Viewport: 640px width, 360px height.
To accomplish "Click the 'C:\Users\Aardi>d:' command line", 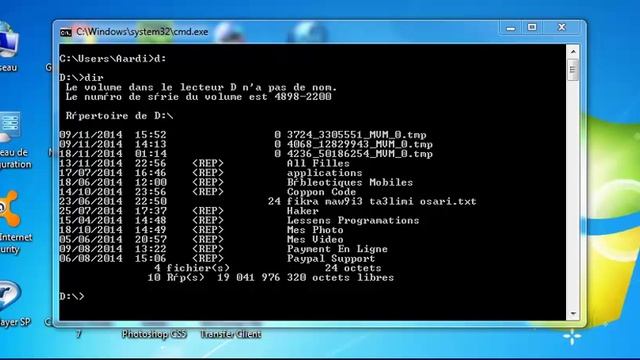I will click(113, 59).
